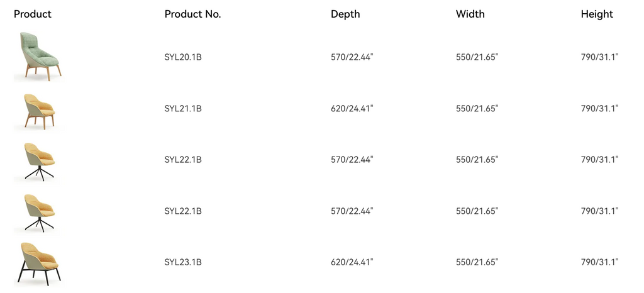This screenshot has width=644, height=293.
Task: Click the width value in SYL23.1B row
Action: (x=477, y=262)
